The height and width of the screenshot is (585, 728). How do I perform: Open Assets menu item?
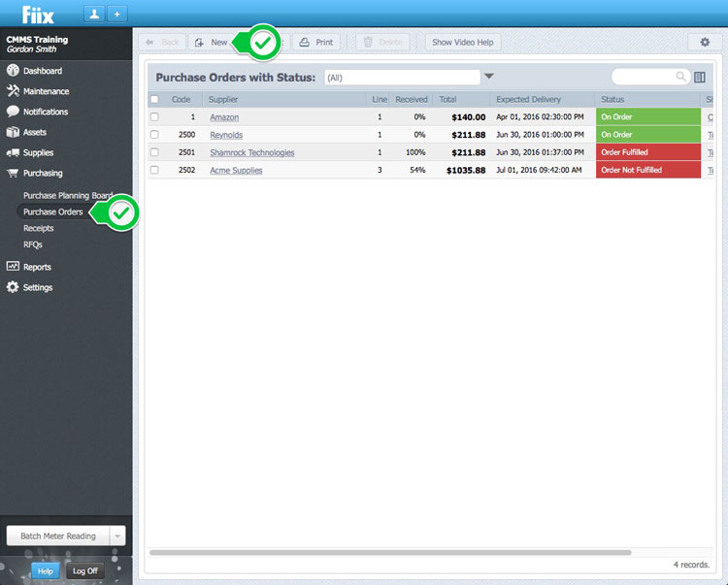coord(35,132)
